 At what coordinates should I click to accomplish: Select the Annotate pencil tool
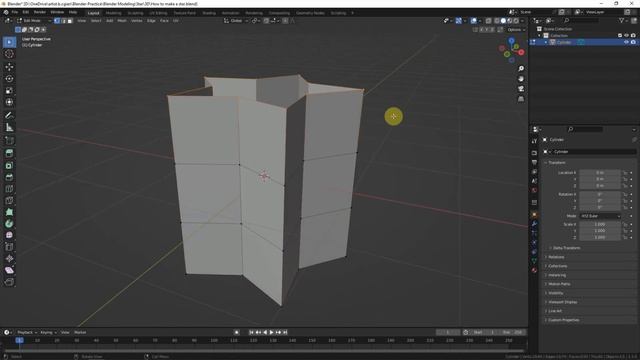click(9, 116)
